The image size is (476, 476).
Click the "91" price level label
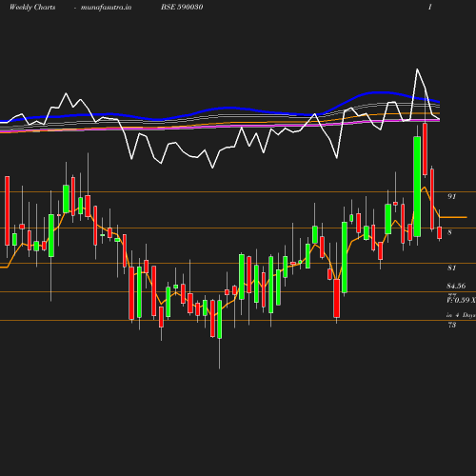click(x=451, y=196)
